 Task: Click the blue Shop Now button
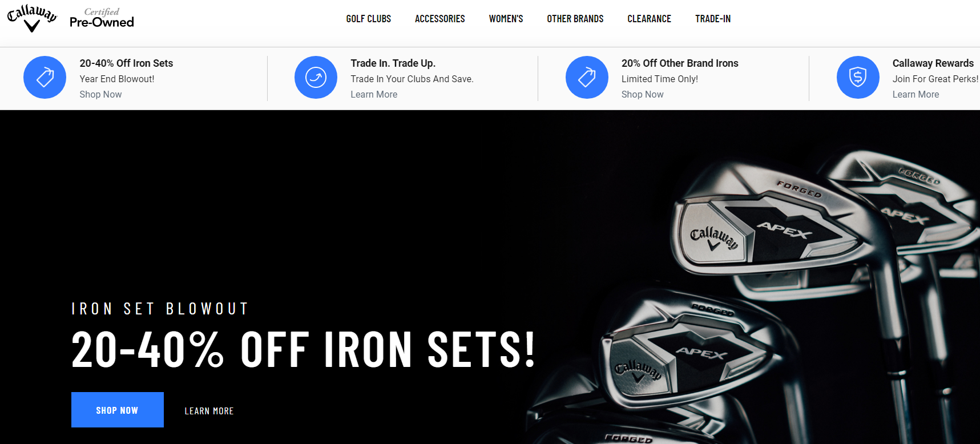[x=118, y=410]
